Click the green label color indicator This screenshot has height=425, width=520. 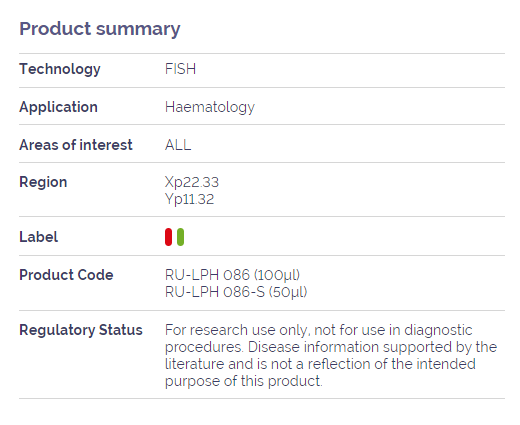(x=180, y=237)
